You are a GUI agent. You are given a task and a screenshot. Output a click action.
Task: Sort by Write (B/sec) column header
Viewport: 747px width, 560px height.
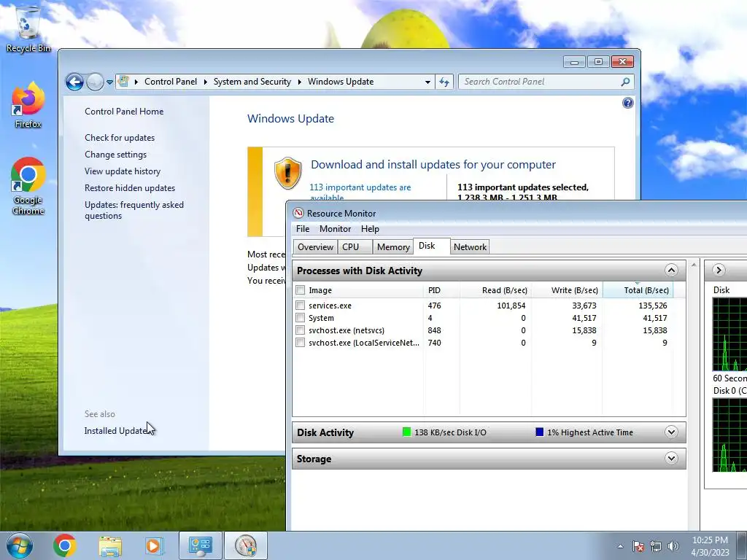(x=567, y=290)
